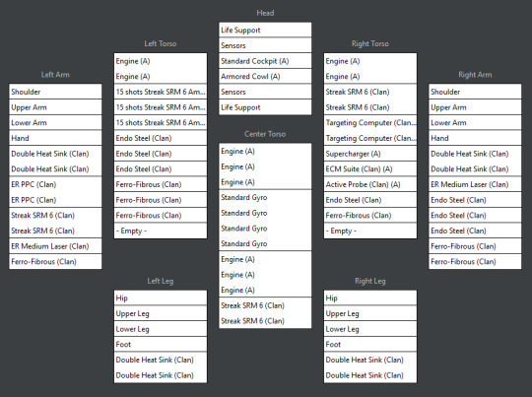Select Targeting Computer (Clan) in Right Torso

tap(370, 131)
